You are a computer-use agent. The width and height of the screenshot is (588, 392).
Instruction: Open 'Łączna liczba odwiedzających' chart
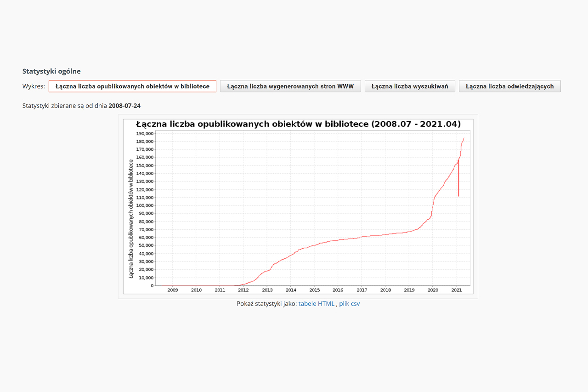coord(509,86)
